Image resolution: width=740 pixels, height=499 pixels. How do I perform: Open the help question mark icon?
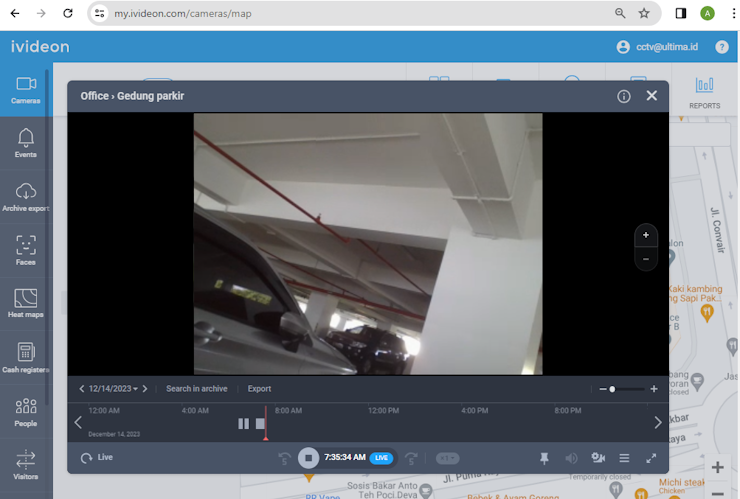pos(722,47)
